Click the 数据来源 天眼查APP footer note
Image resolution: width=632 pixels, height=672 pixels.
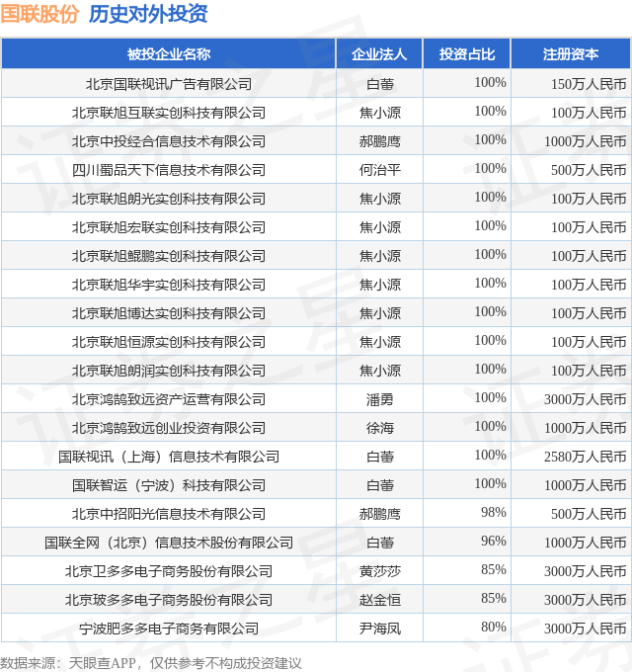[x=151, y=663]
